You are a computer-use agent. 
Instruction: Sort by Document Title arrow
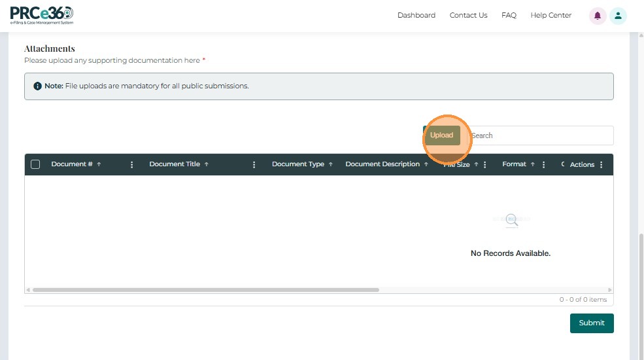(207, 164)
